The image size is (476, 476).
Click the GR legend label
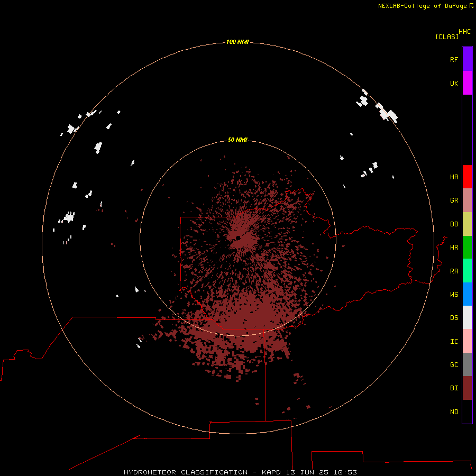pyautogui.click(x=454, y=200)
